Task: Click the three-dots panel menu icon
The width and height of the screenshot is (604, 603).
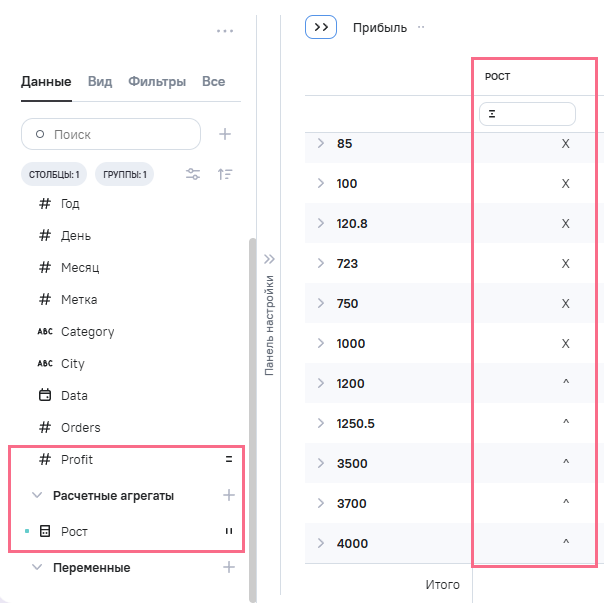Action: point(225,31)
